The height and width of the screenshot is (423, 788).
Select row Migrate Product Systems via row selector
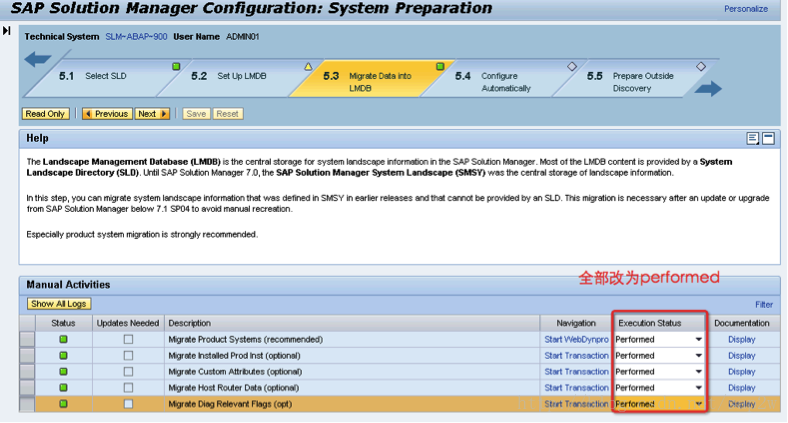(27, 340)
